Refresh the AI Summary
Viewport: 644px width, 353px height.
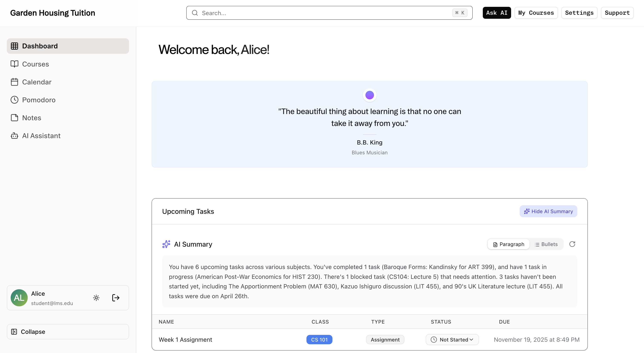(572, 244)
